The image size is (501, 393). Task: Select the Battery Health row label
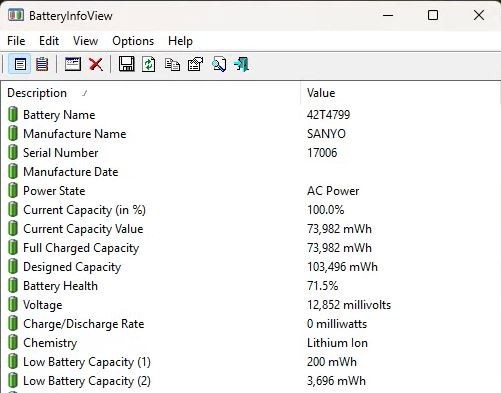[60, 286]
